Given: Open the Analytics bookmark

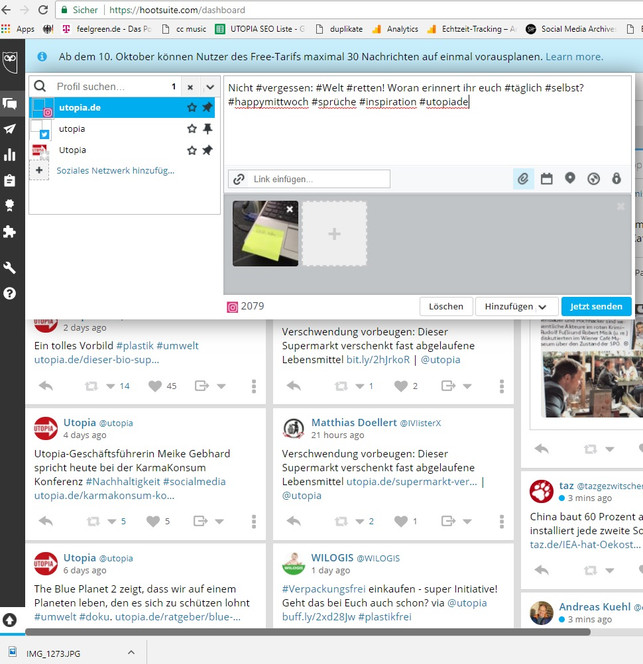Looking at the screenshot, I should [x=395, y=29].
